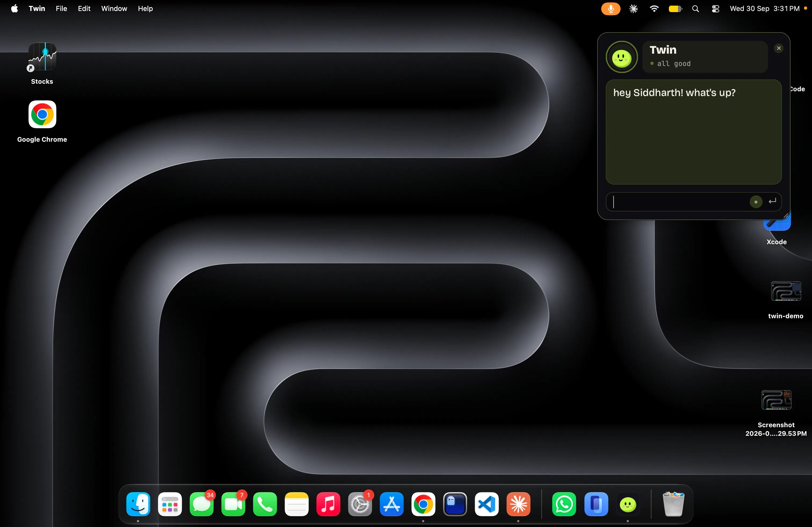The width and height of the screenshot is (812, 527).
Task: Click the 'all good' status text
Action: (x=673, y=64)
